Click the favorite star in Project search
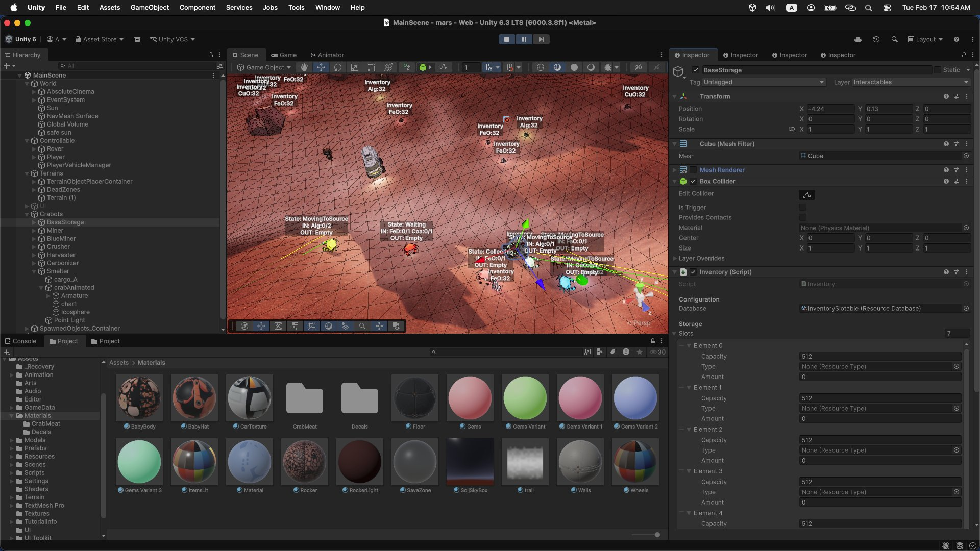Screen dimensions: 980x551 [x=640, y=352]
